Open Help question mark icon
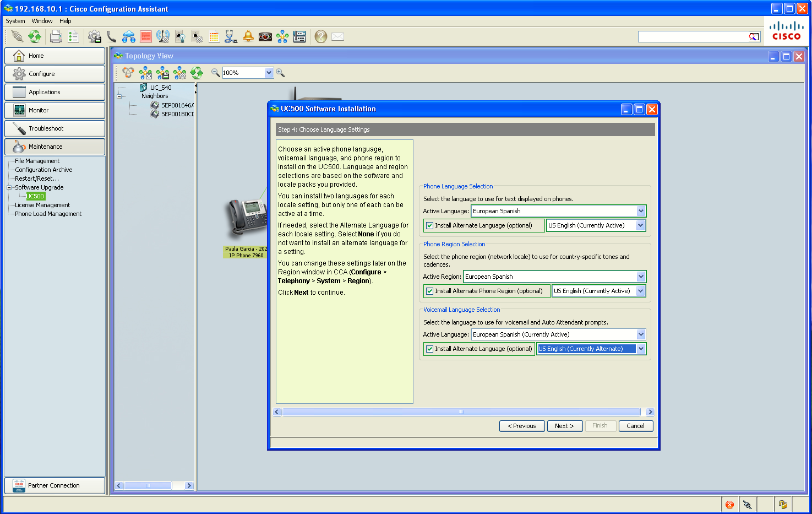Image resolution: width=812 pixels, height=514 pixels. (x=321, y=36)
